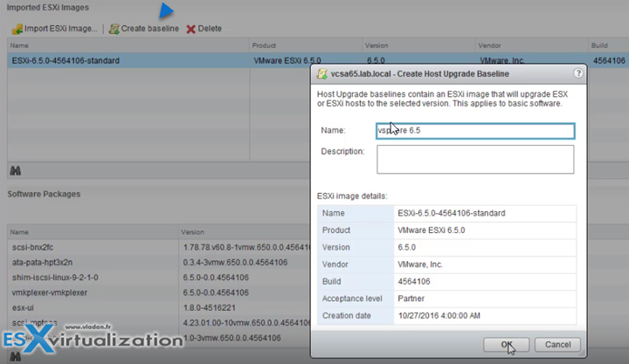Sort imported images by Build column
Screen dimensions: 629x364
point(609,45)
